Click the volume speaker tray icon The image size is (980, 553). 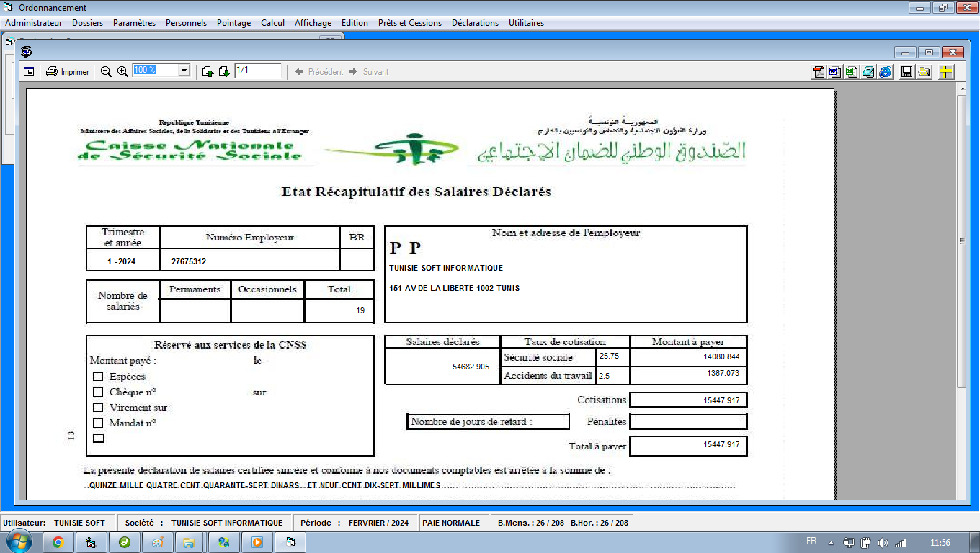point(883,542)
